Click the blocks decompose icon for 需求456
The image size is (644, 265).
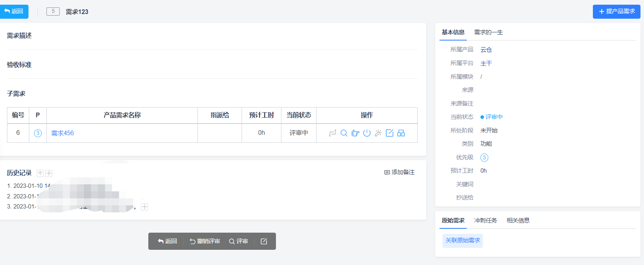tap(401, 133)
